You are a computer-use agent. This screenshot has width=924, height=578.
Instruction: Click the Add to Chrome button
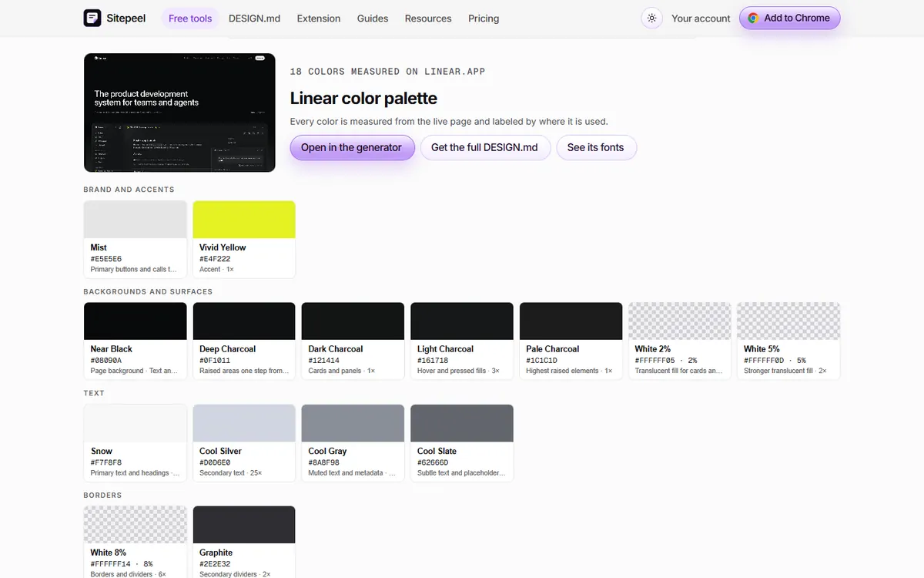coord(789,18)
